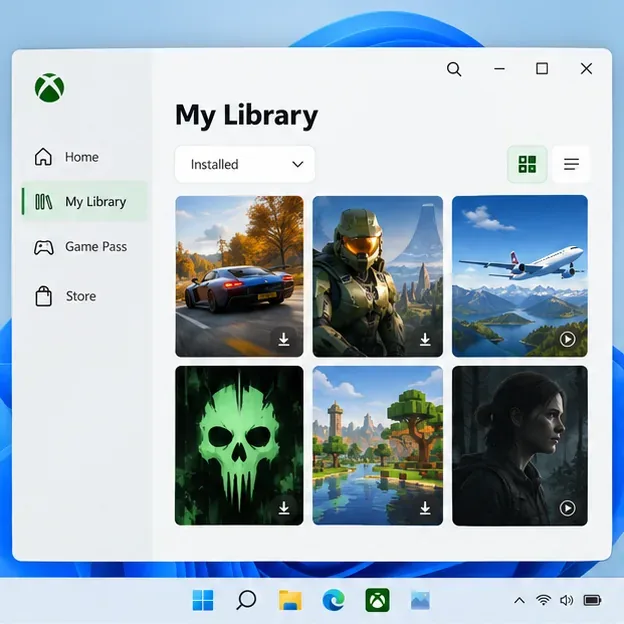Minimize the Xbox window

click(x=499, y=69)
